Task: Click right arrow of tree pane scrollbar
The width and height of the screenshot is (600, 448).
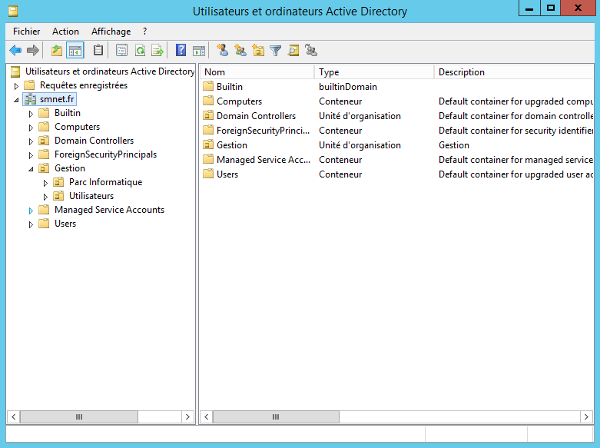Action: [x=188, y=417]
